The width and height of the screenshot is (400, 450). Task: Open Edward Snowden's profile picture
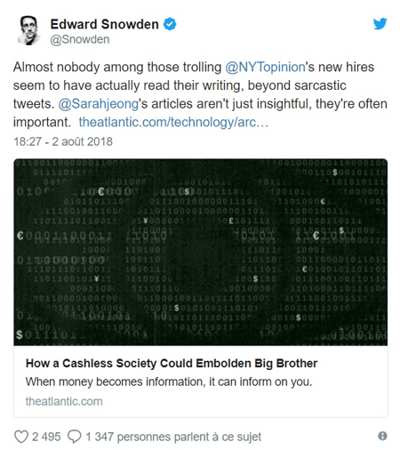pyautogui.click(x=28, y=31)
